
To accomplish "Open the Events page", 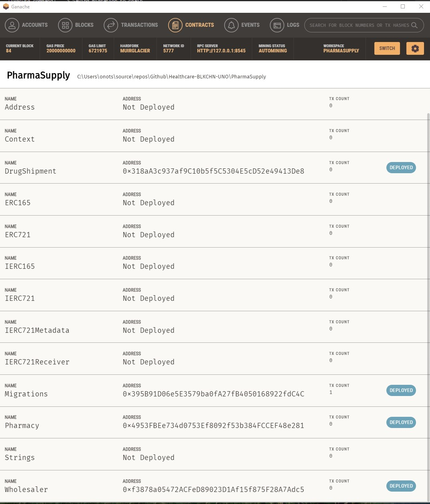I will [x=242, y=25].
